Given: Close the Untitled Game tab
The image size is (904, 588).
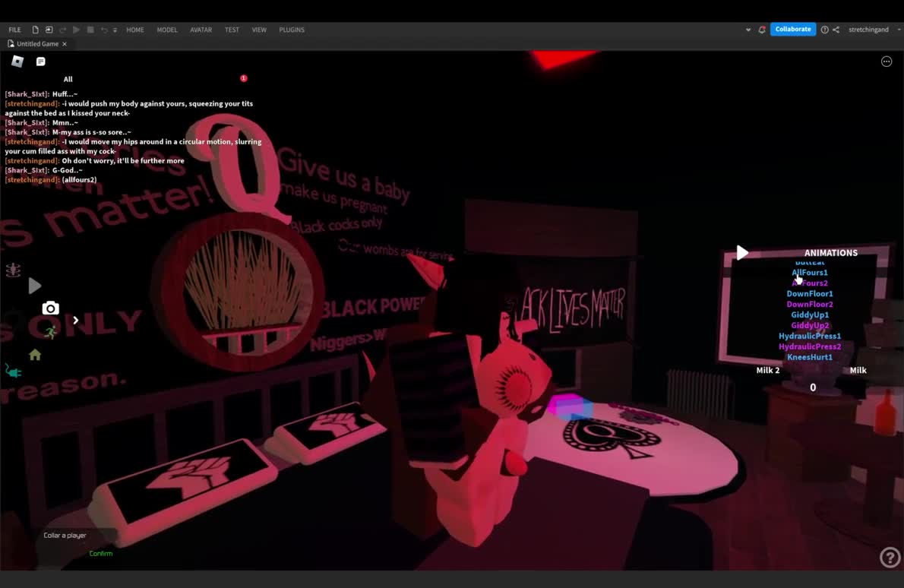Looking at the screenshot, I should (x=65, y=44).
